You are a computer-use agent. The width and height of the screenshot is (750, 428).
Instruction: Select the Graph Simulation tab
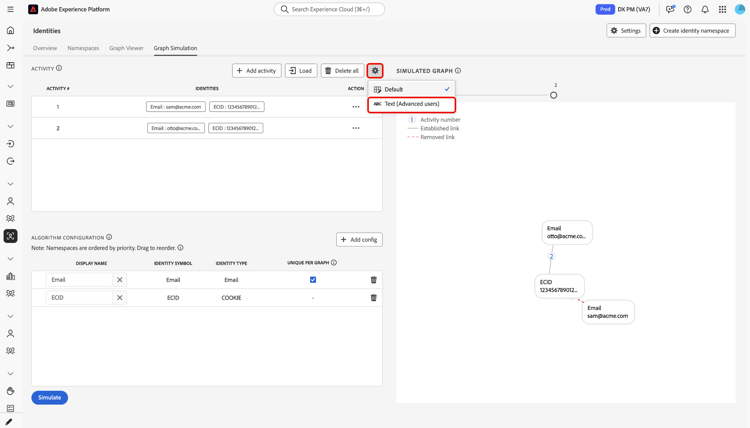(175, 48)
